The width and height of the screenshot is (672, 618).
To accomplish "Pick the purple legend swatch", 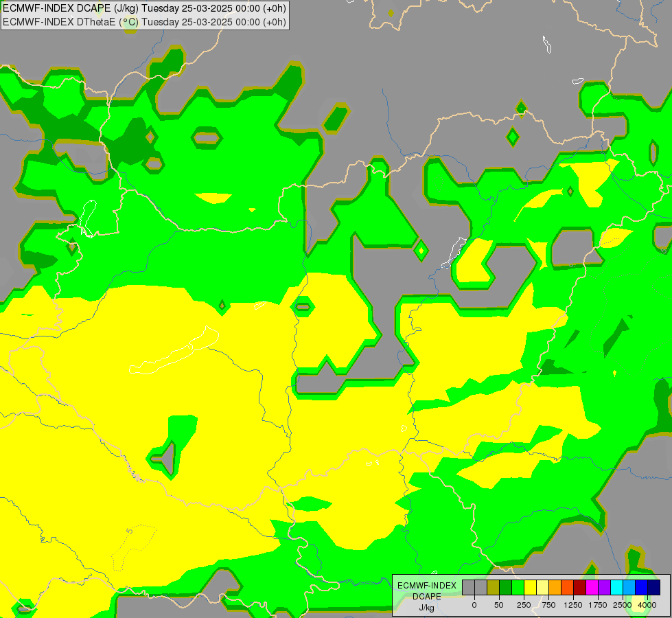I will [605, 587].
